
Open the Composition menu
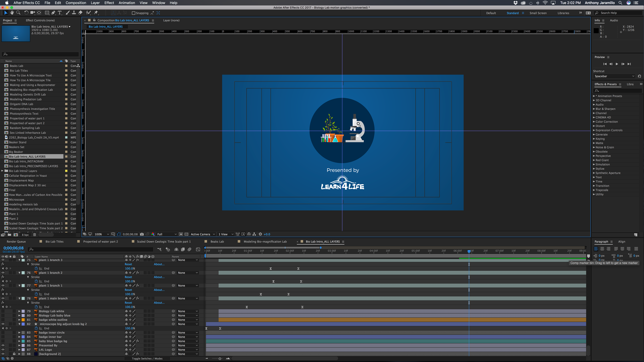pyautogui.click(x=76, y=3)
